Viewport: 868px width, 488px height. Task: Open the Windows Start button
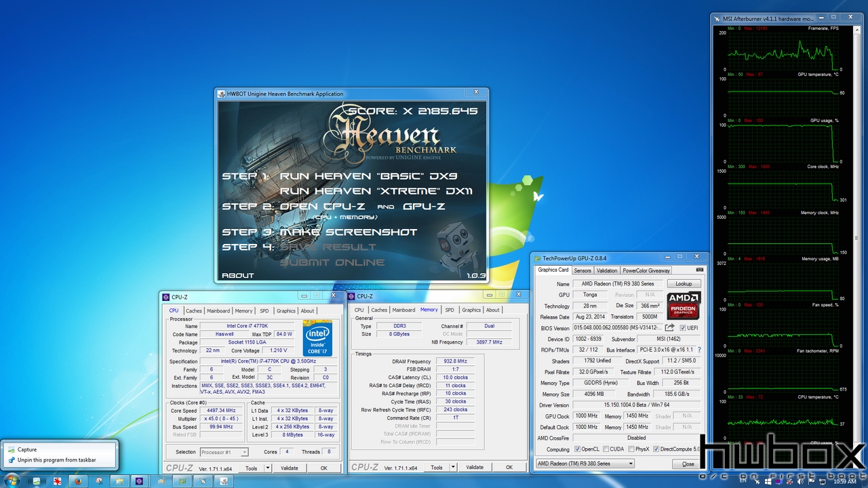point(12,481)
